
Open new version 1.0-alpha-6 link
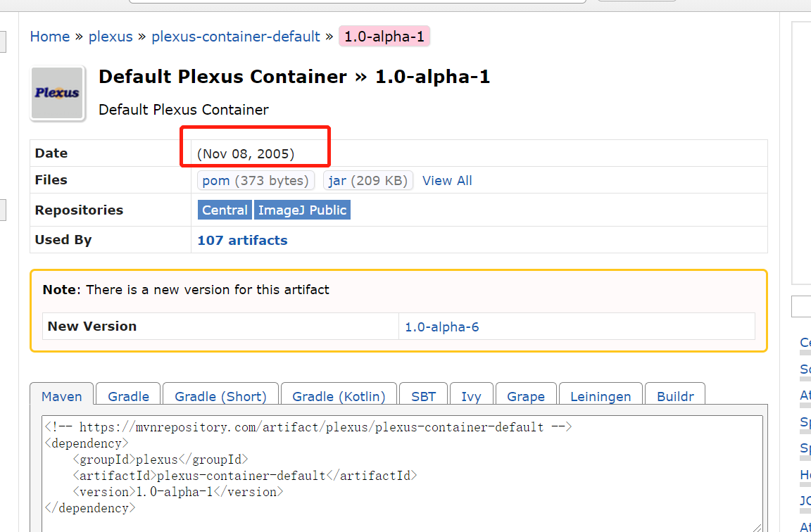pyautogui.click(x=442, y=327)
